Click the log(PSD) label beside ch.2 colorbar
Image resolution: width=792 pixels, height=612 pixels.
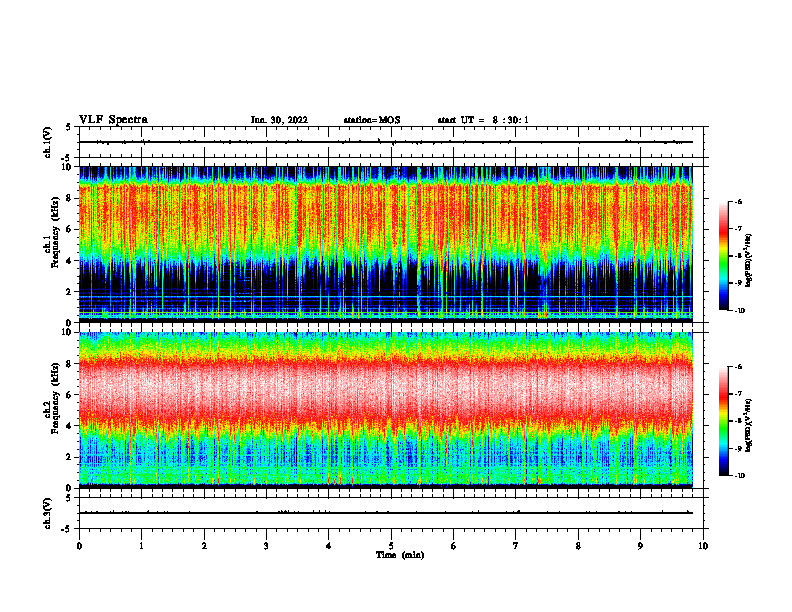pos(748,425)
